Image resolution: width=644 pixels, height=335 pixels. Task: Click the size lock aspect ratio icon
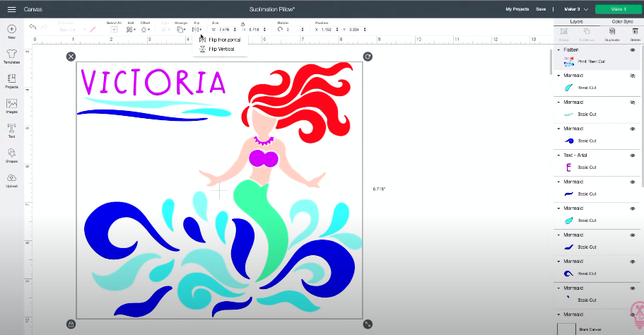click(x=242, y=24)
